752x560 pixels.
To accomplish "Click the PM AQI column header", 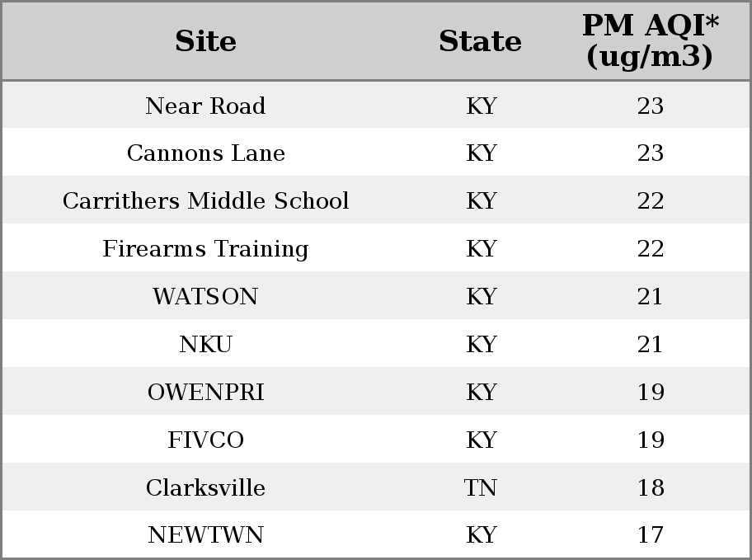I will [x=651, y=40].
